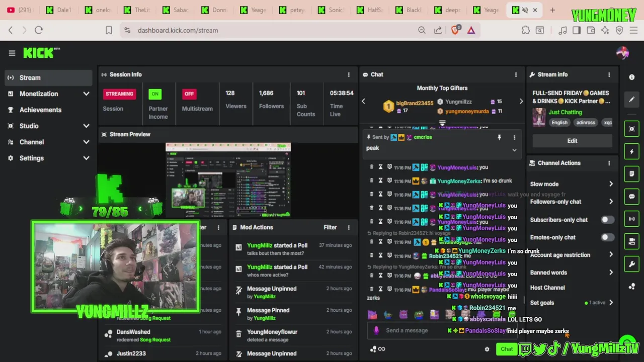This screenshot has width=644, height=362.
Task: Open Channel Actions three-dot options menu
Action: point(609,163)
